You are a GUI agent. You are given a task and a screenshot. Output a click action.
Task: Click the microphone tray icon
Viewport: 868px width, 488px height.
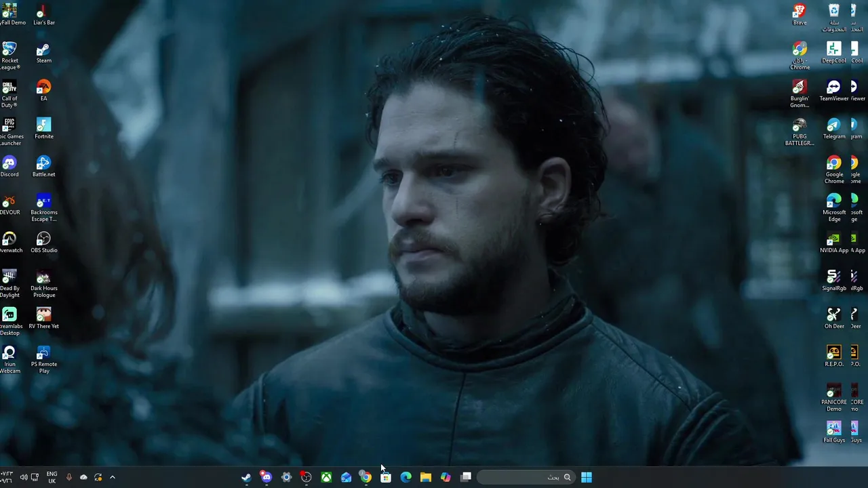click(x=68, y=477)
